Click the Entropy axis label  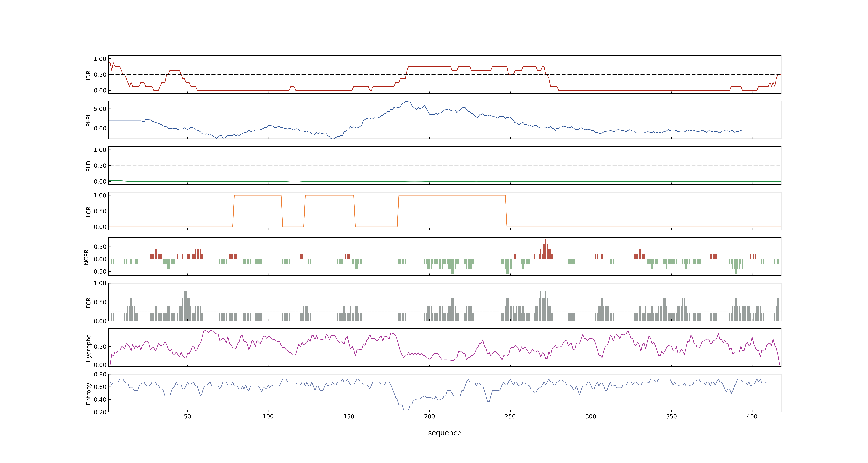88,393
